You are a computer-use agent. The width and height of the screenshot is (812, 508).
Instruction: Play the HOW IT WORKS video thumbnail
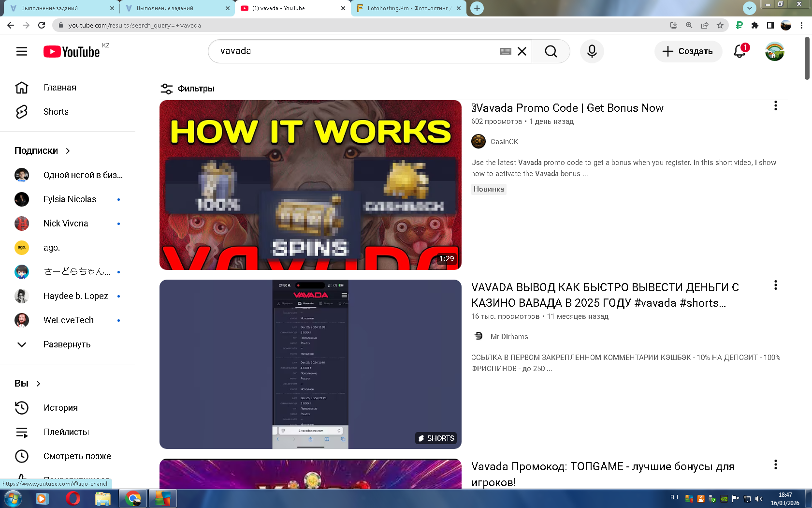tap(310, 185)
